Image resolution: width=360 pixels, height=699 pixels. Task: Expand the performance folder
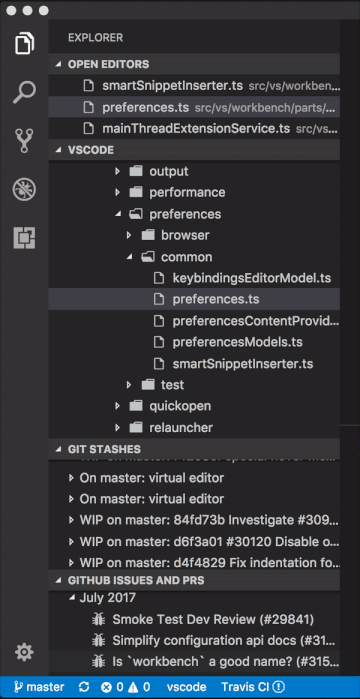pos(118,193)
